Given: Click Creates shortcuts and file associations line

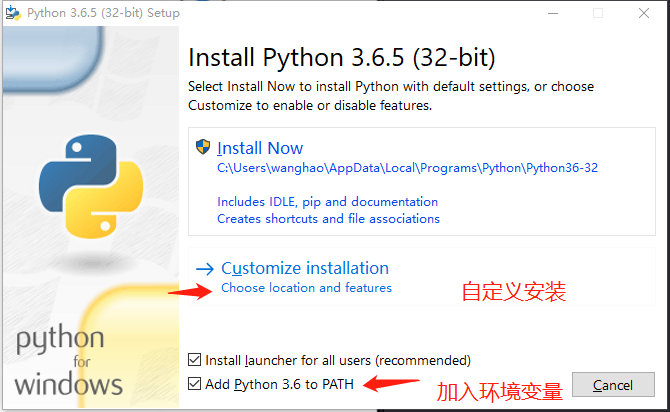Looking at the screenshot, I should [328, 218].
